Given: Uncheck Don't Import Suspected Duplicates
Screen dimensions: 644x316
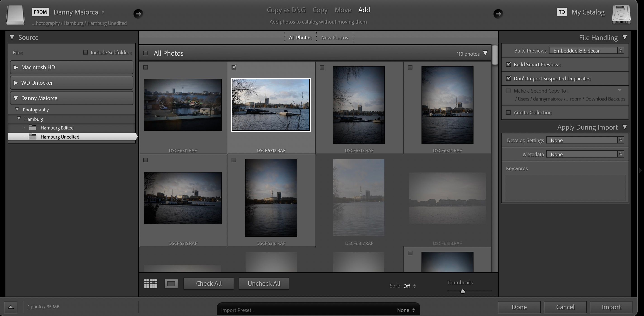Looking at the screenshot, I should [509, 78].
